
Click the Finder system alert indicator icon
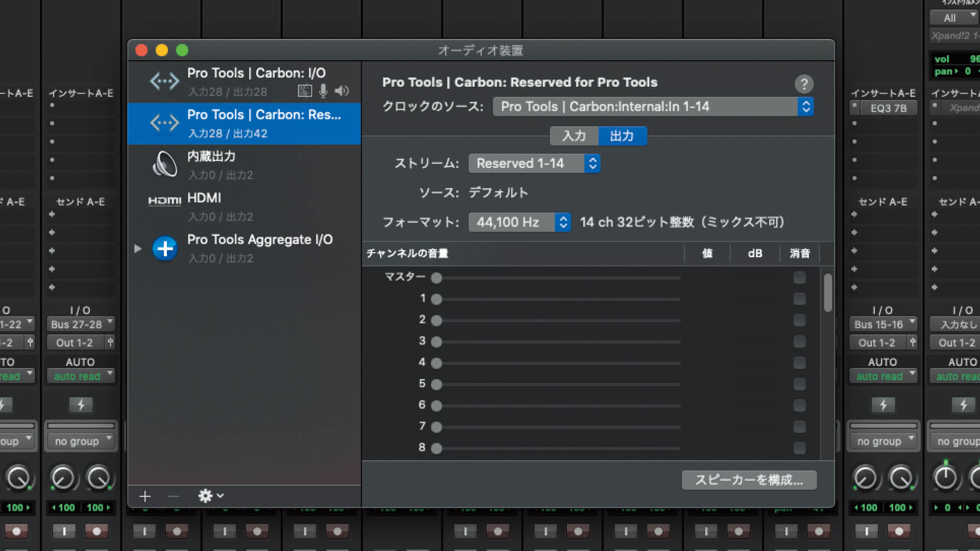click(x=305, y=91)
